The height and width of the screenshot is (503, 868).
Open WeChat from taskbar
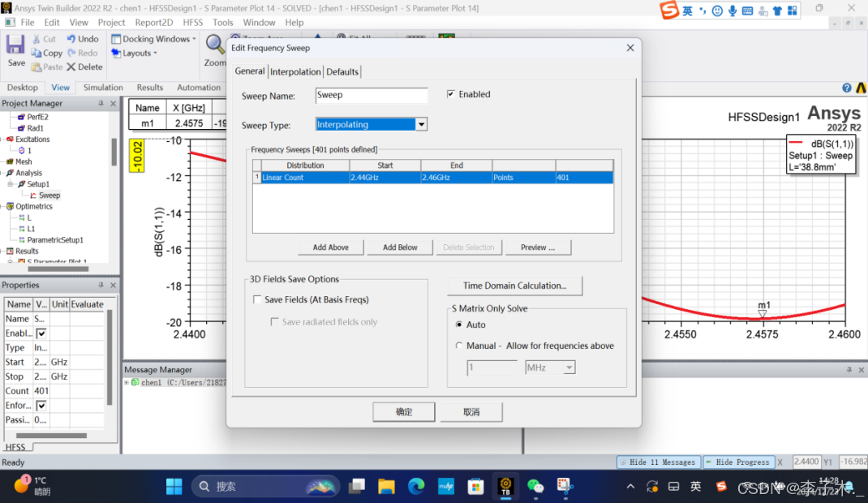click(x=535, y=487)
